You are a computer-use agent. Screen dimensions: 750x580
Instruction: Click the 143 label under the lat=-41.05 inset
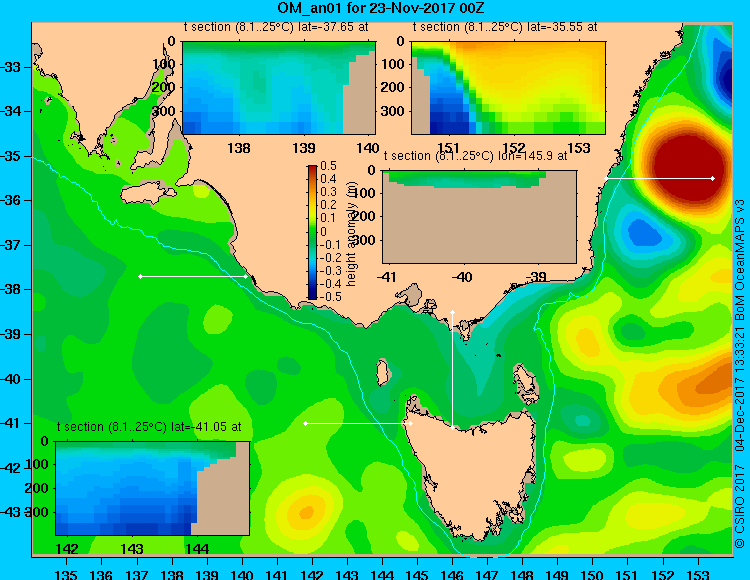pos(132,549)
